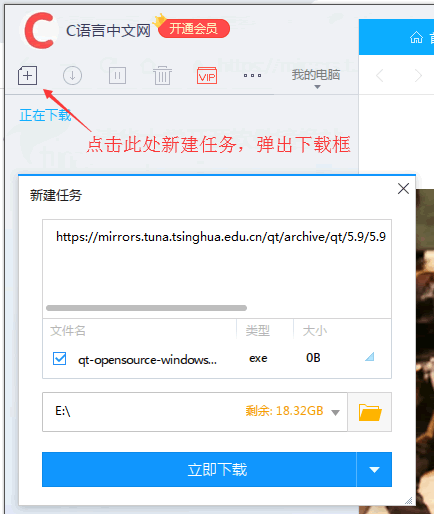Browse with the yellow folder icon
The width and height of the screenshot is (434, 514).
point(370,412)
